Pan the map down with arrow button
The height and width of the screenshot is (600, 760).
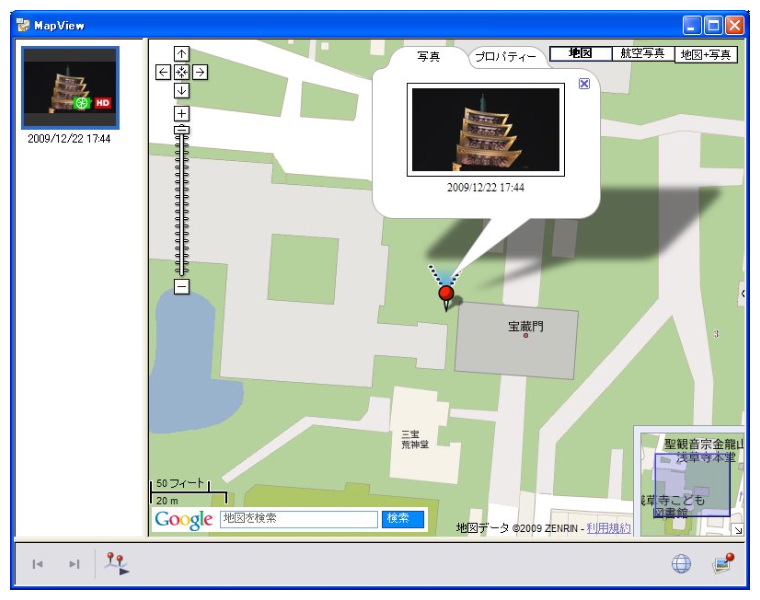[x=181, y=90]
